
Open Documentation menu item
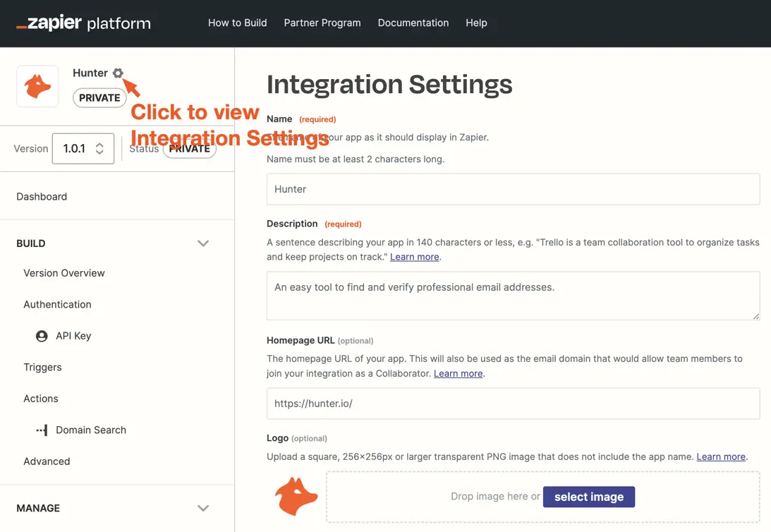coord(413,23)
